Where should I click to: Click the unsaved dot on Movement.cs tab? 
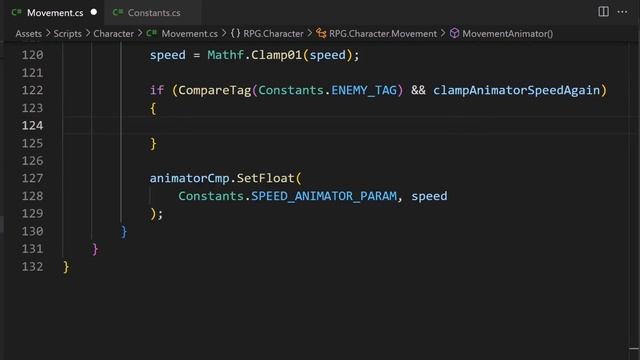94,12
